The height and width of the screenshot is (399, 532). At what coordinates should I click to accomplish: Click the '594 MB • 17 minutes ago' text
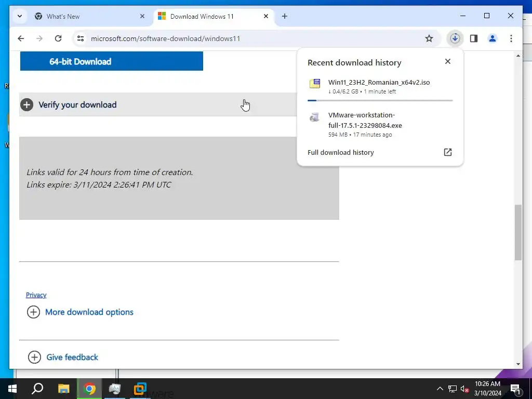(x=360, y=135)
